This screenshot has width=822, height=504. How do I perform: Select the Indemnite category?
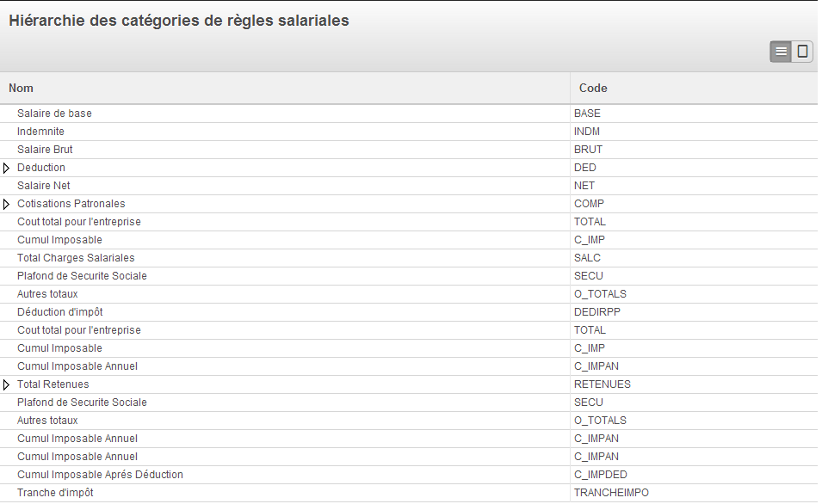click(x=40, y=132)
